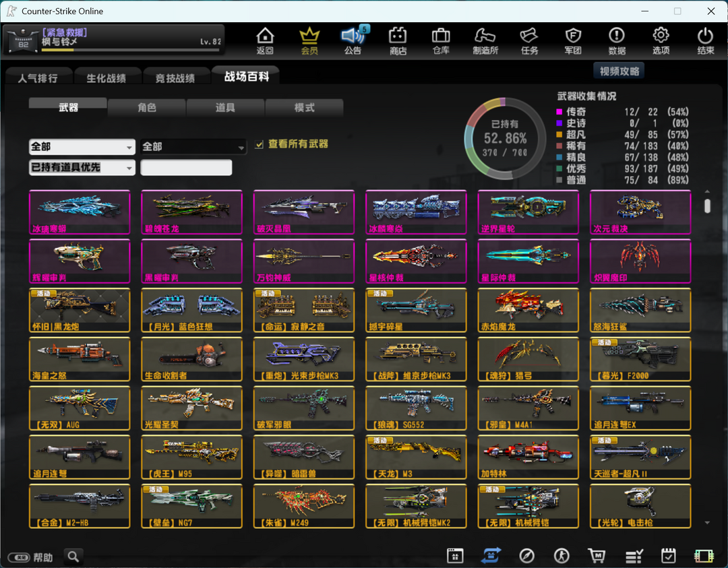The image size is (728, 568).
Task: Open the 军团 clan shield icon
Action: click(x=573, y=41)
